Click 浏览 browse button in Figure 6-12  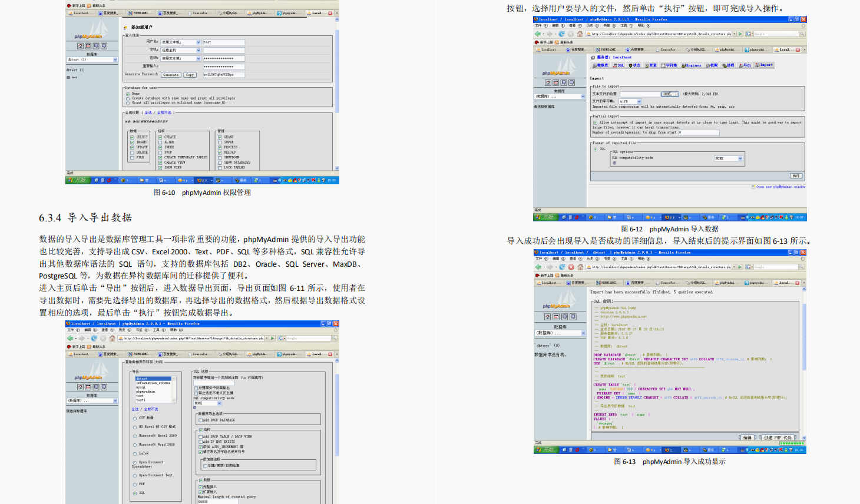click(x=670, y=94)
